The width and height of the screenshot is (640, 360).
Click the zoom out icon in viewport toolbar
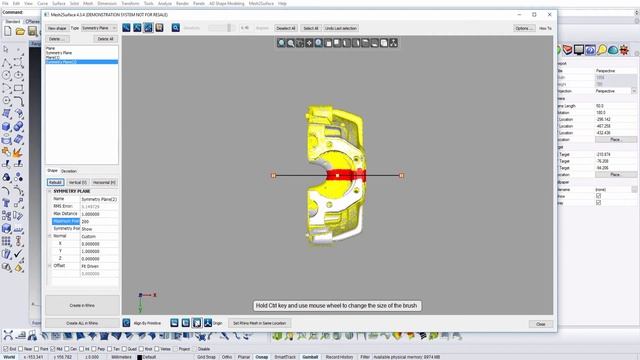[291, 43]
